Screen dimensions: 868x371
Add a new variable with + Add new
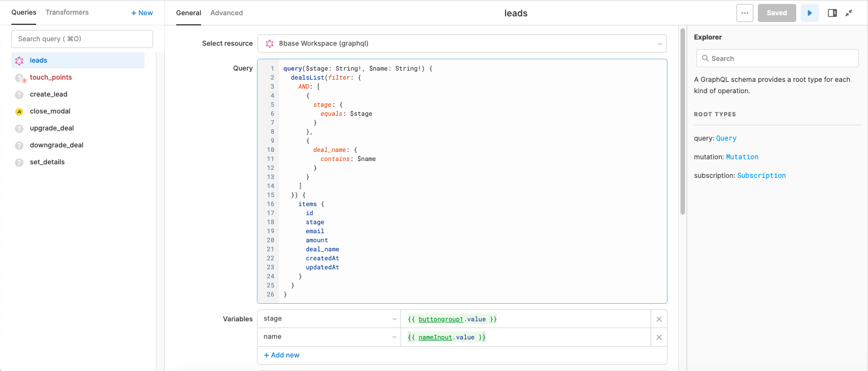[x=282, y=355]
